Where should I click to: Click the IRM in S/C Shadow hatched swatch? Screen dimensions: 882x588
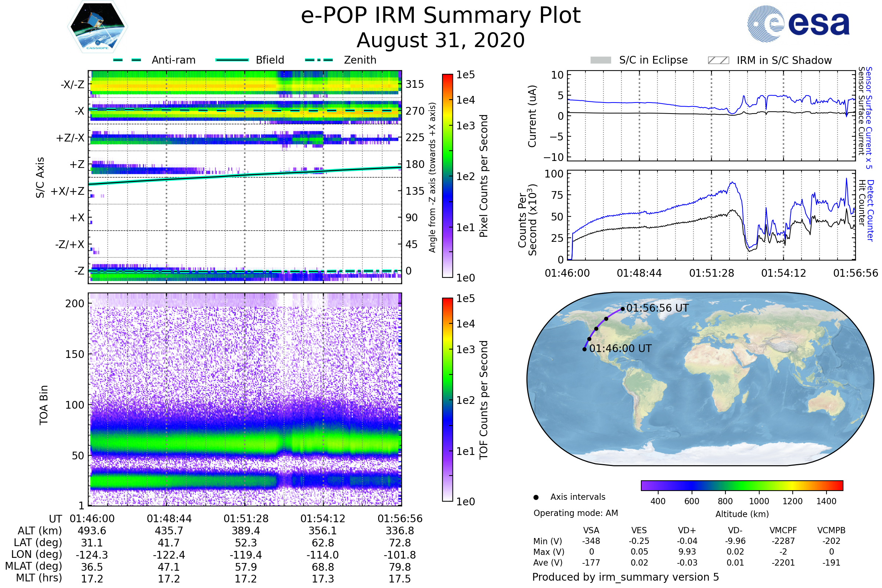[x=718, y=60]
